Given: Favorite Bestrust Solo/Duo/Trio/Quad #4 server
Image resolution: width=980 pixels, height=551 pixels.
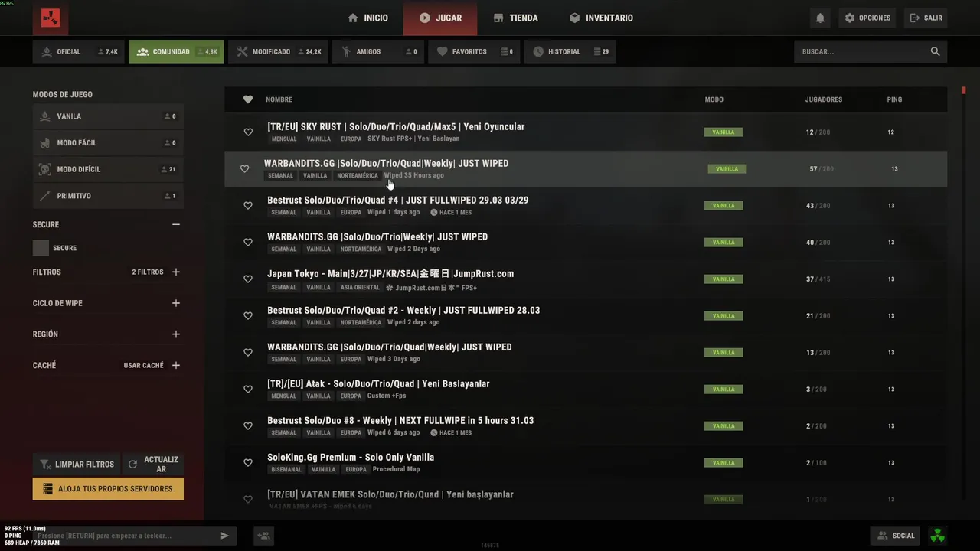Looking at the screenshot, I should [x=248, y=205].
